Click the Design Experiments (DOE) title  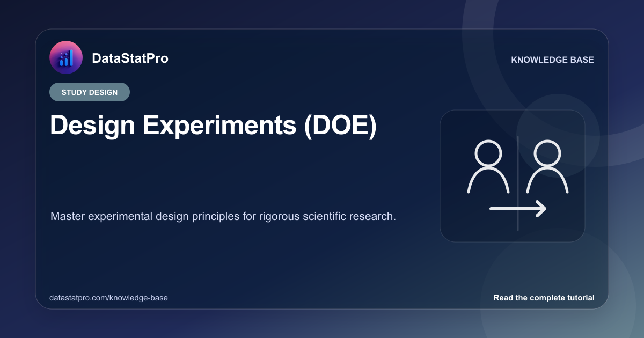214,126
